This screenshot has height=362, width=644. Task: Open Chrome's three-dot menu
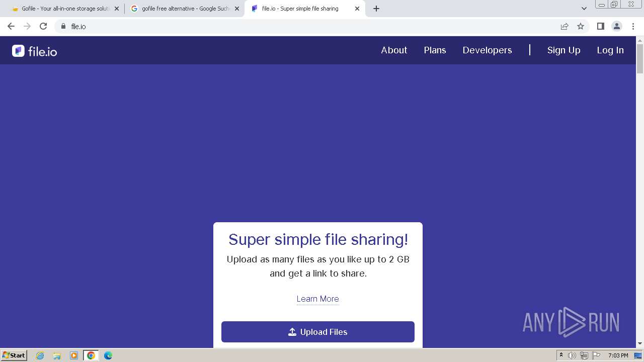click(x=633, y=26)
